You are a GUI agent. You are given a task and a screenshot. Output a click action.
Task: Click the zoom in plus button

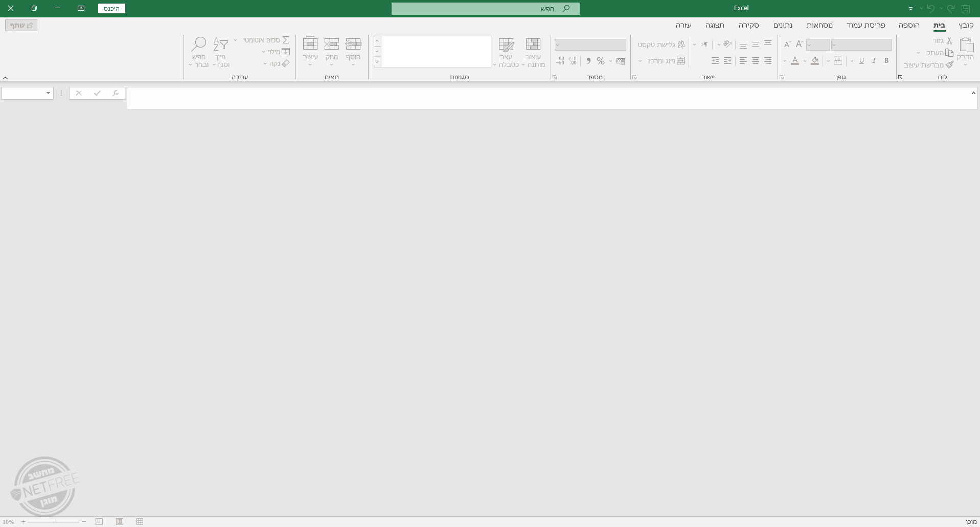click(23, 522)
